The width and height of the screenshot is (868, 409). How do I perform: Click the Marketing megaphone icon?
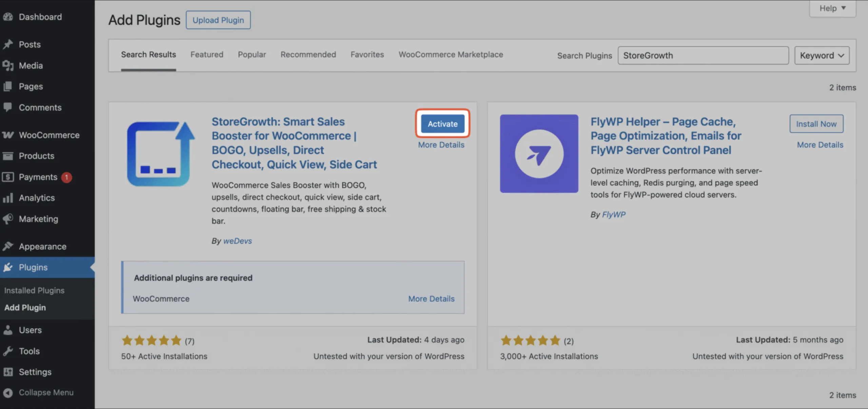pos(8,219)
